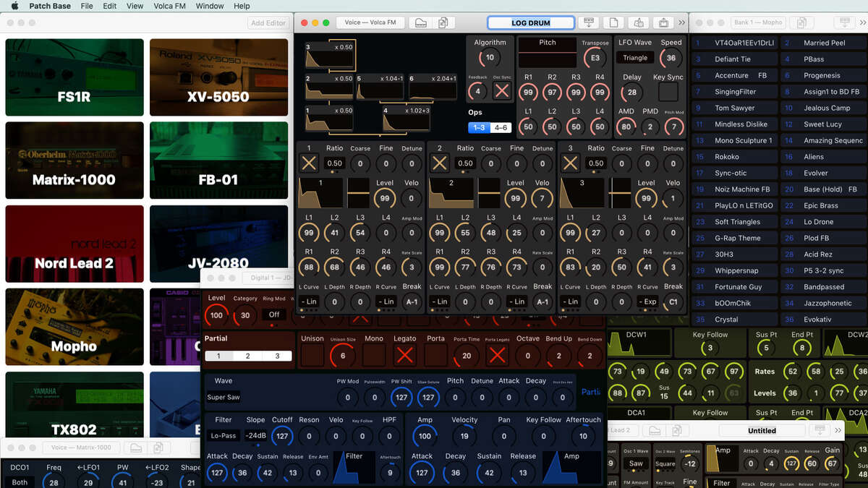Click the keyboard icon in Volca FM toolbar

pyautogui.click(x=420, y=22)
